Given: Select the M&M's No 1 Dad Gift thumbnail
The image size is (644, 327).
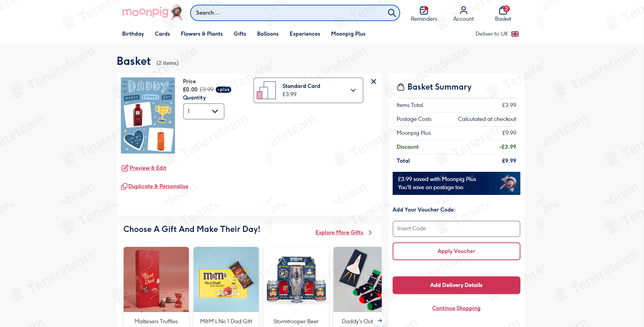Looking at the screenshot, I should 226,279.
